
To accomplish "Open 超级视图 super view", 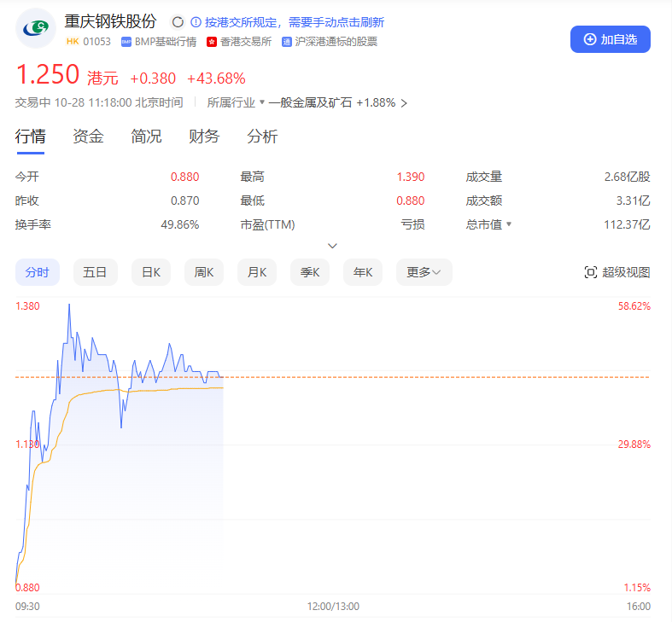I will [617, 272].
